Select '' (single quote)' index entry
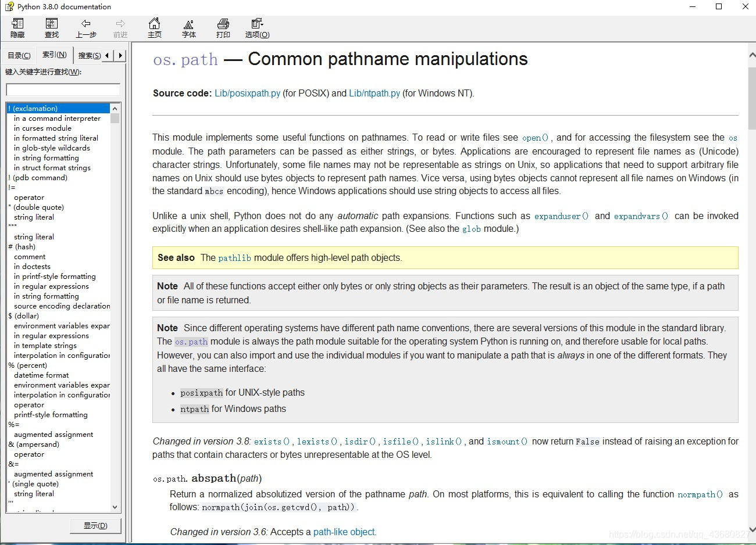This screenshot has height=545, width=756. tap(33, 484)
